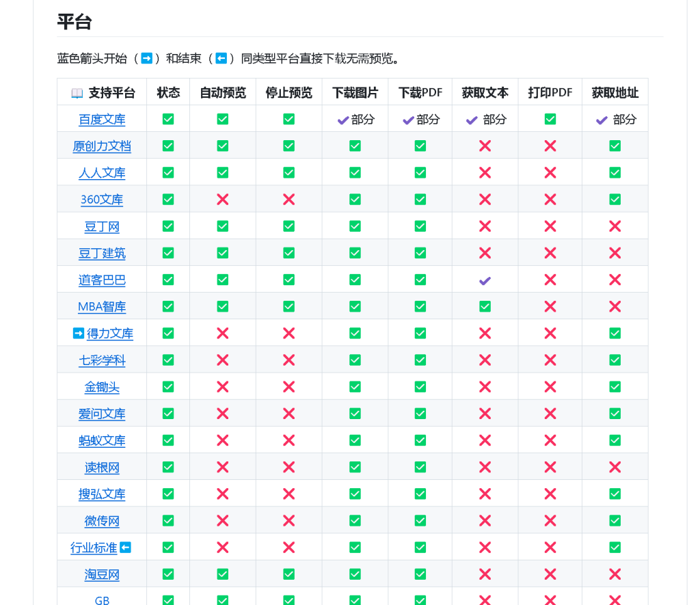Open the 原创力文档 platform link

point(102,146)
